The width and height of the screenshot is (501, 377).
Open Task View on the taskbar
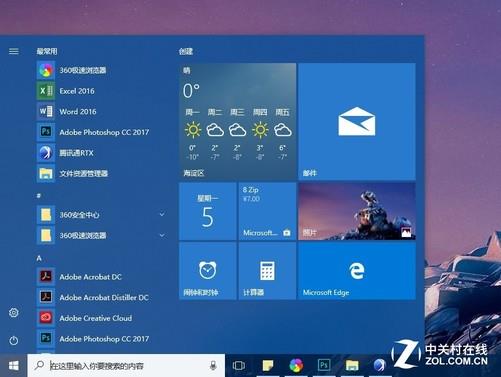[x=239, y=366]
